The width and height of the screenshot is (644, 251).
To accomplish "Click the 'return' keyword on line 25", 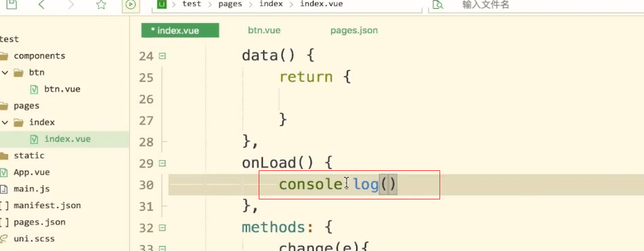I will [x=306, y=77].
